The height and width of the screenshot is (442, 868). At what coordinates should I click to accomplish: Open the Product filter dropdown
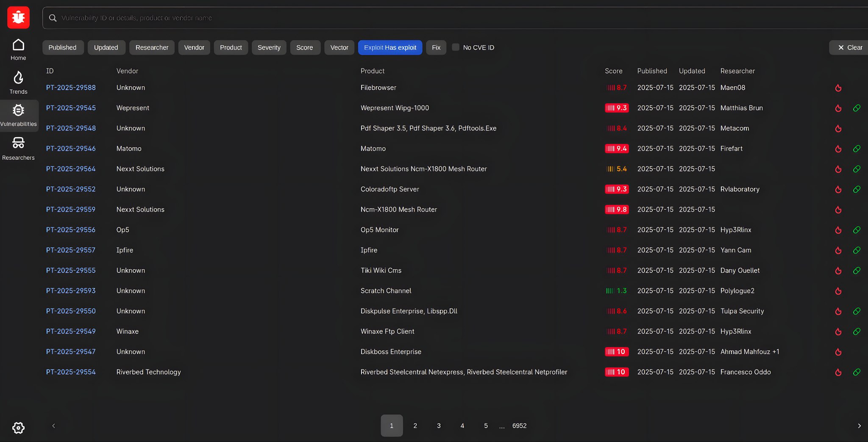click(x=231, y=47)
